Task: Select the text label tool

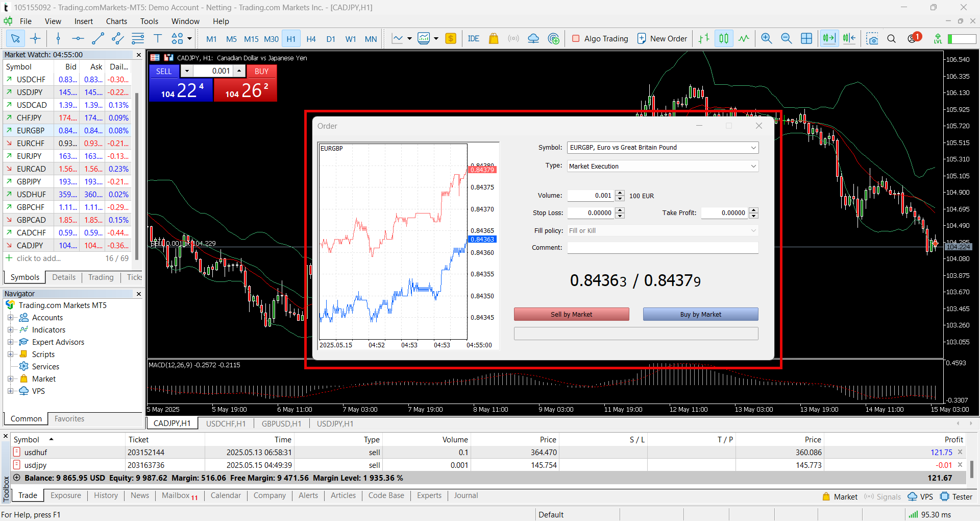Action: (x=158, y=38)
